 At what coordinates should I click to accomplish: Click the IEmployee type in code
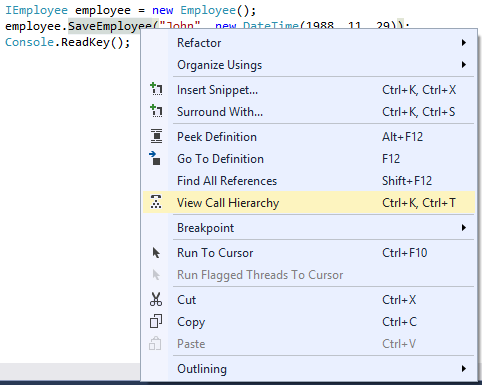[x=36, y=10]
